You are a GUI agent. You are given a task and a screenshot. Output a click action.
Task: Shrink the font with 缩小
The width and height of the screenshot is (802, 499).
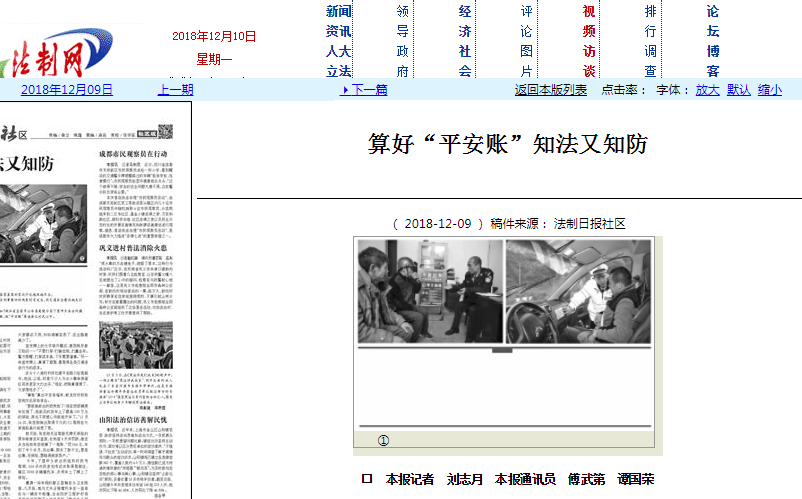[x=769, y=89]
